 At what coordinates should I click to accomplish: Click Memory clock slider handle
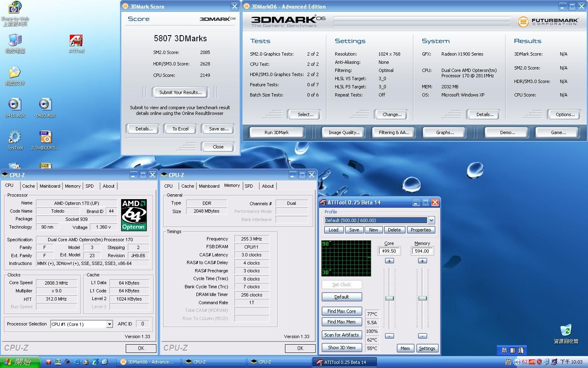tap(423, 298)
